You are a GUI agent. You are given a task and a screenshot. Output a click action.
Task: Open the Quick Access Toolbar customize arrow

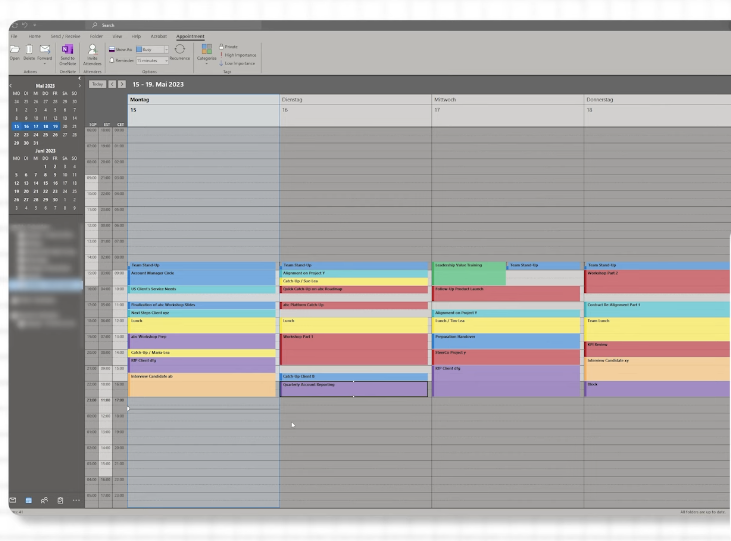pyautogui.click(x=34, y=25)
